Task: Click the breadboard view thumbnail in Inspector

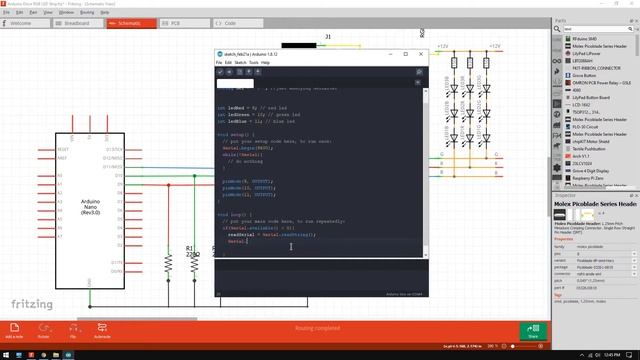Action: click(x=560, y=215)
